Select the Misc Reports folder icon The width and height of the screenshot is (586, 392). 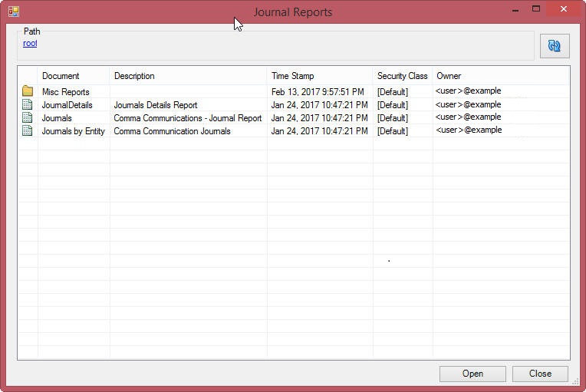click(x=28, y=91)
